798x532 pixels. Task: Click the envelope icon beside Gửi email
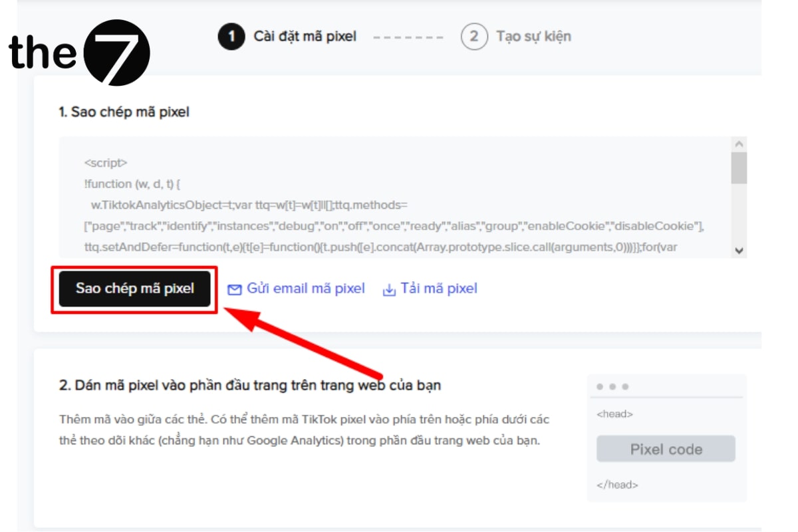(234, 289)
